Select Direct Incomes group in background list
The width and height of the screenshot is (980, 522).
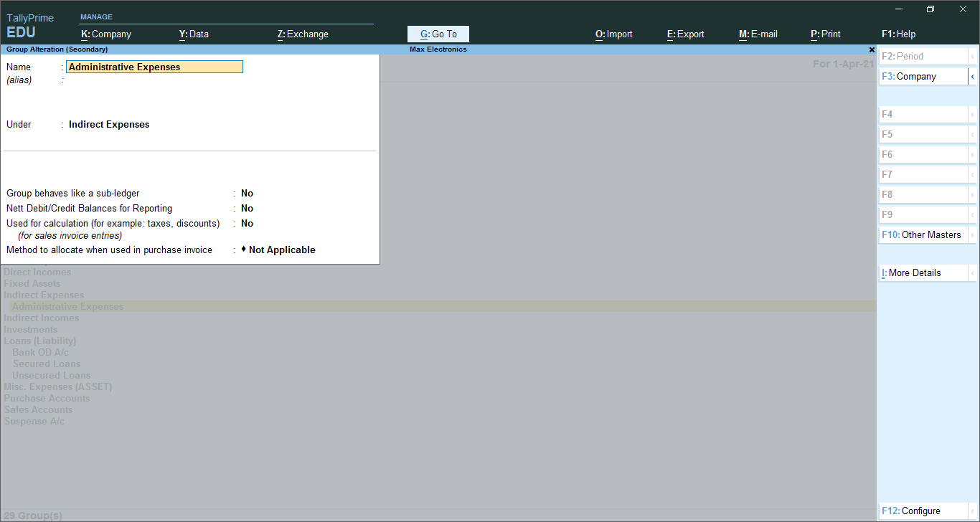[37, 272]
